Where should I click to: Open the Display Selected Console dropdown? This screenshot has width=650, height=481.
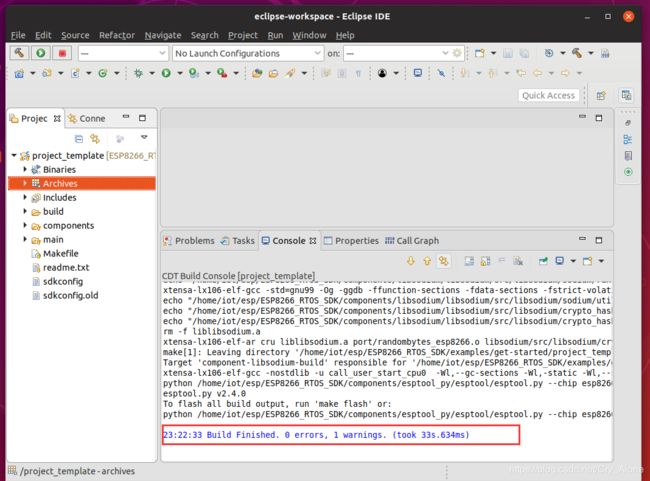(x=573, y=261)
